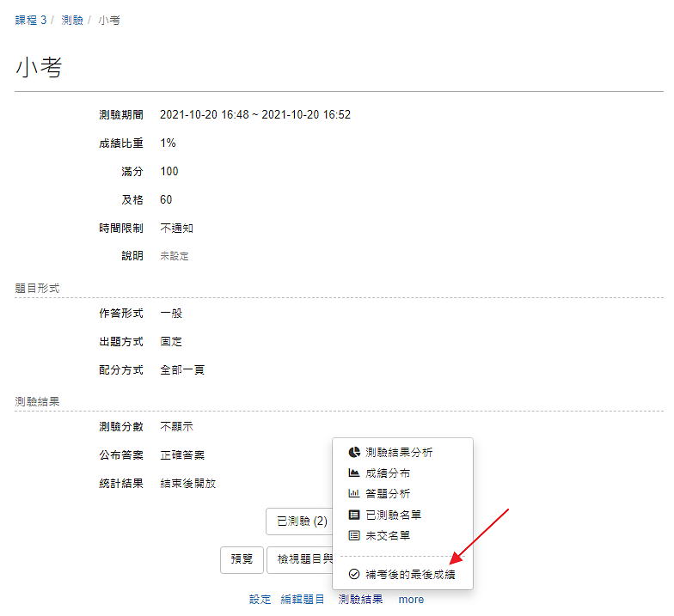Click the 全部一頁 value
Screen dimensions: 674x616
tap(182, 369)
